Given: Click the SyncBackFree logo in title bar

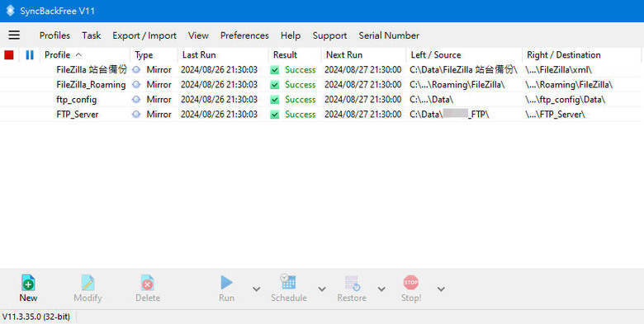Looking at the screenshot, I should (10, 11).
